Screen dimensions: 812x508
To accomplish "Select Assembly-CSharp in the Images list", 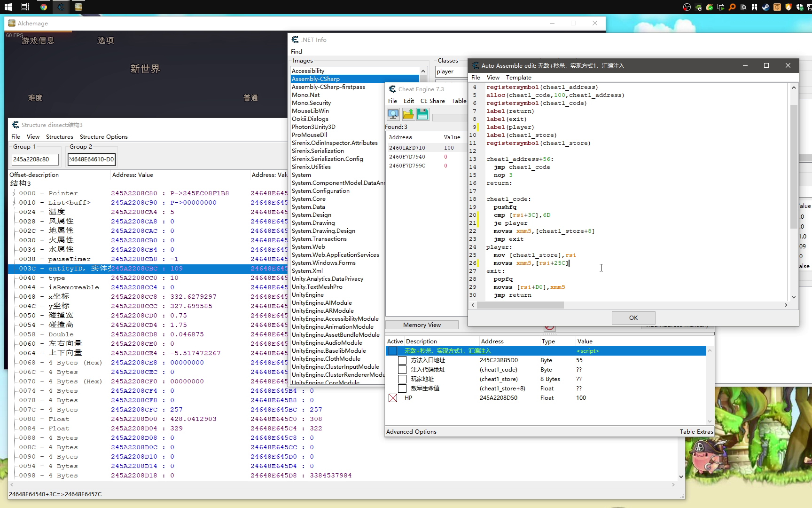I will 355,79.
